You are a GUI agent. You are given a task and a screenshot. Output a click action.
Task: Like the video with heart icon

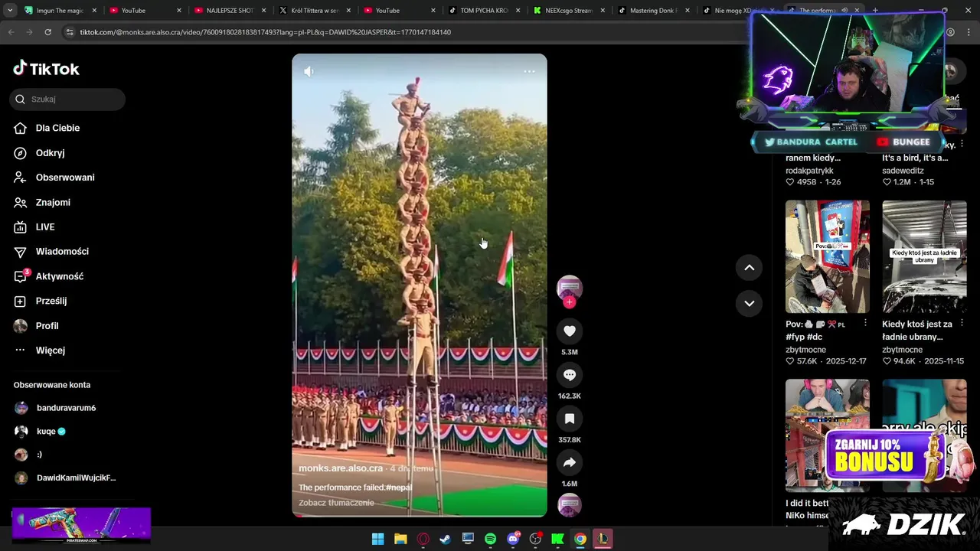pyautogui.click(x=569, y=331)
